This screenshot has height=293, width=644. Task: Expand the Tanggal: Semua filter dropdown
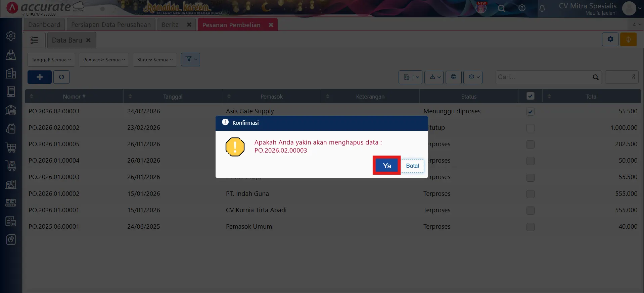(x=51, y=60)
